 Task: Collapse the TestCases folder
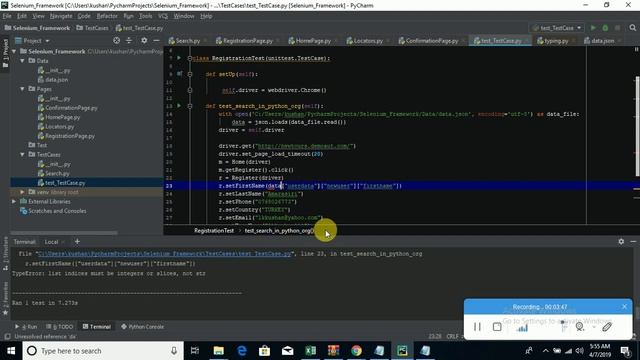(22, 155)
